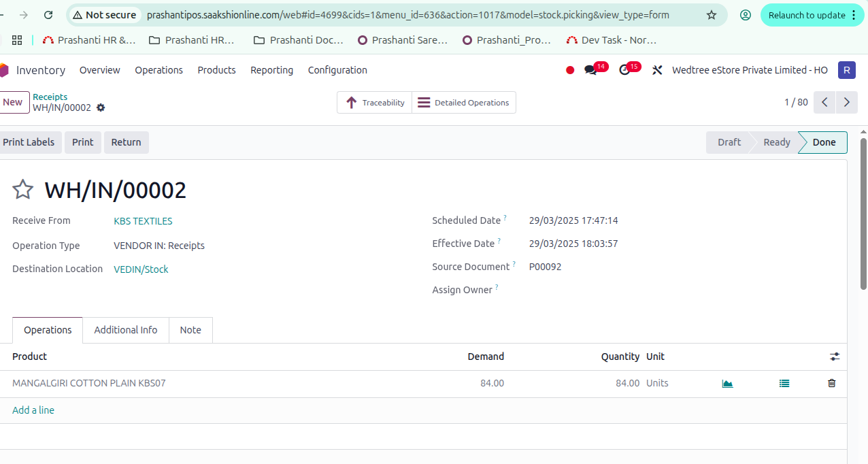
Task: Click the Traceability button
Action: click(x=375, y=103)
